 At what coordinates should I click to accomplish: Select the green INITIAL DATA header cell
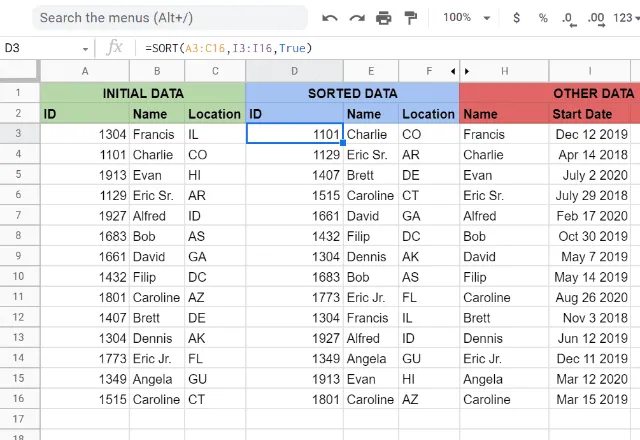(143, 93)
